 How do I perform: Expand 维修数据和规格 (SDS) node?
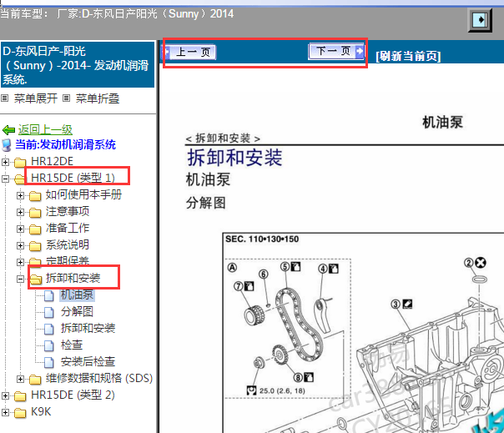pyautogui.click(x=20, y=380)
